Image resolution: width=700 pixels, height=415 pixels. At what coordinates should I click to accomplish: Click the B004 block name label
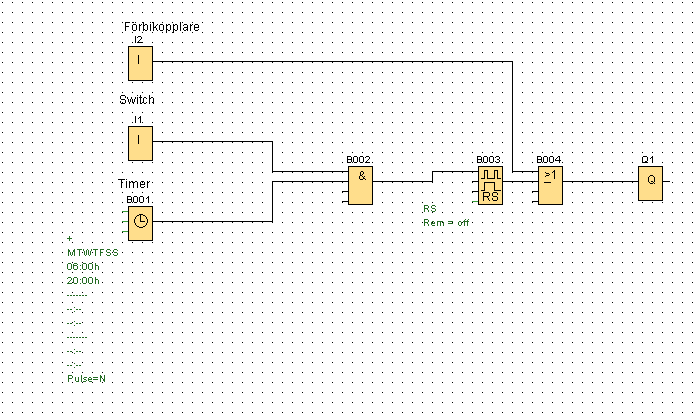(x=549, y=160)
